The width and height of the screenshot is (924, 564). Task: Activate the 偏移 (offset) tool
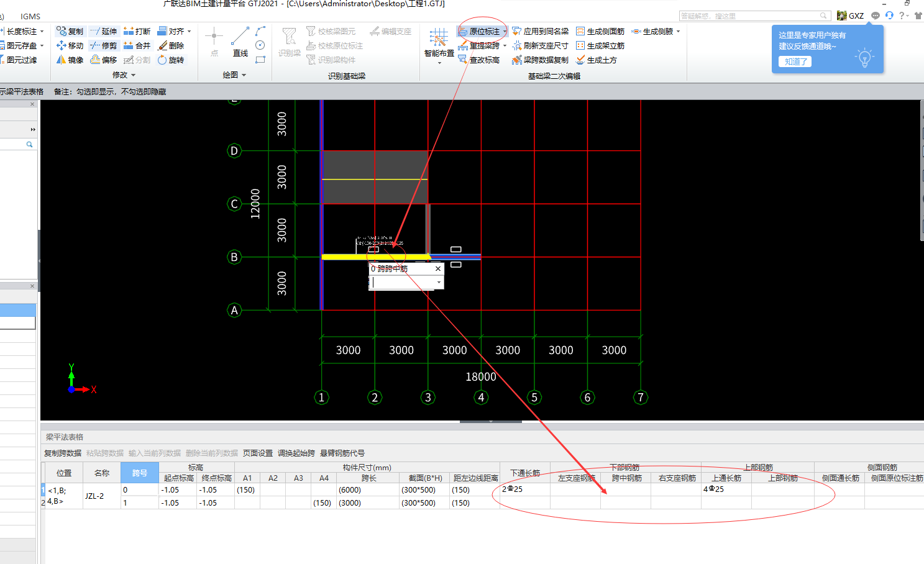(x=103, y=60)
